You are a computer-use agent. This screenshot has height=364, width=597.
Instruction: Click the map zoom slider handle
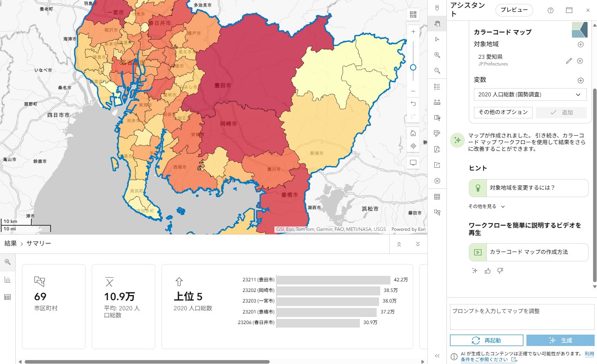(413, 67)
